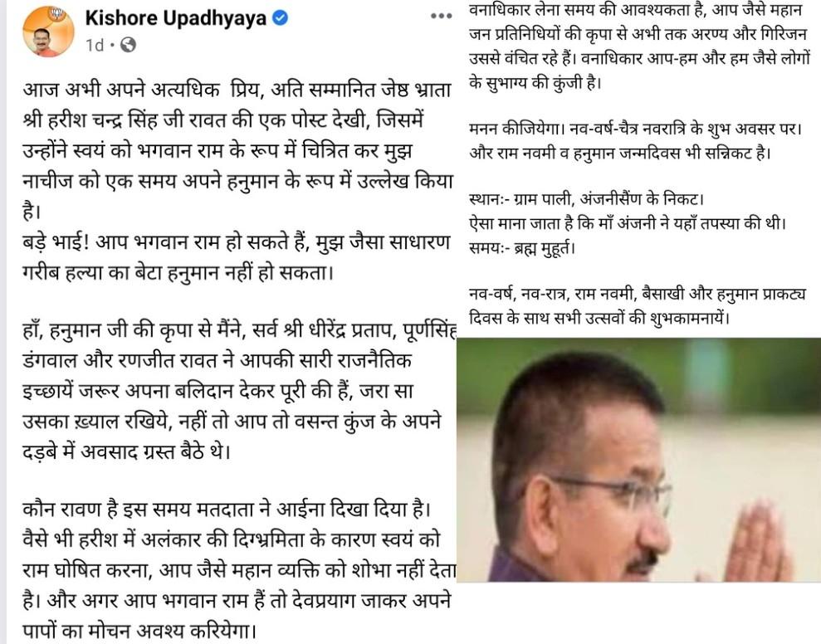Screen dimensions: 821x644
Task: Click the paragraph starting "हाँ, हनुमान जी"
Action: coord(239,391)
